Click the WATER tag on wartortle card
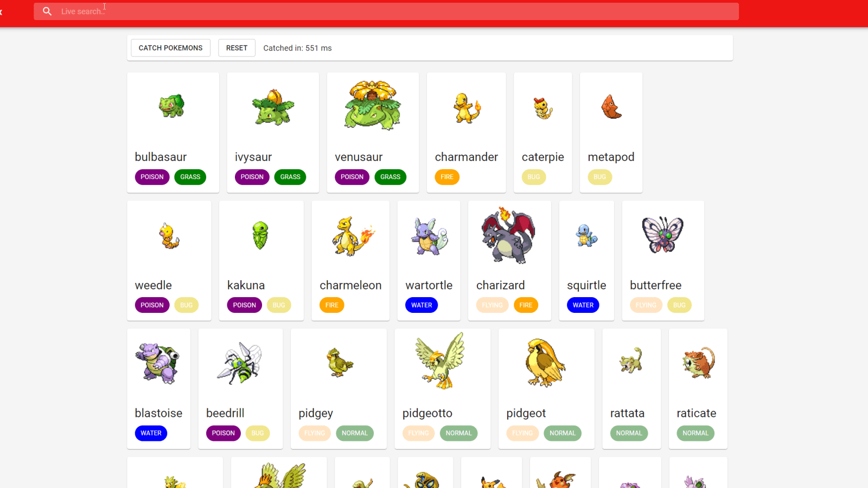868x488 pixels. (x=422, y=305)
